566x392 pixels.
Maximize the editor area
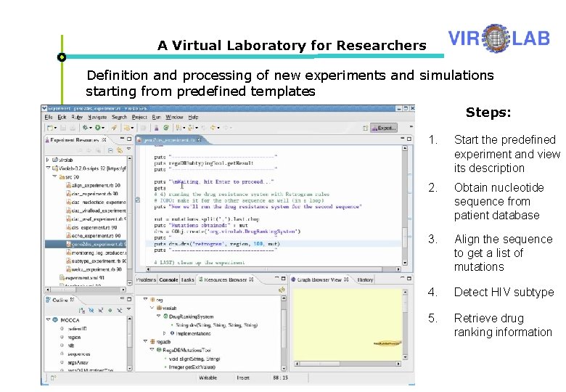pos(409,139)
